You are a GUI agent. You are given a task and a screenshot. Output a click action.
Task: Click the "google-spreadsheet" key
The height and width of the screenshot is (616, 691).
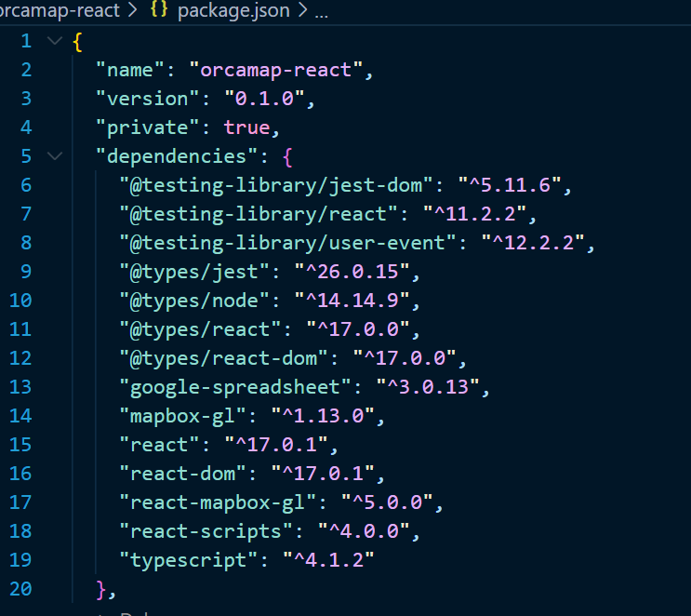[235, 388]
